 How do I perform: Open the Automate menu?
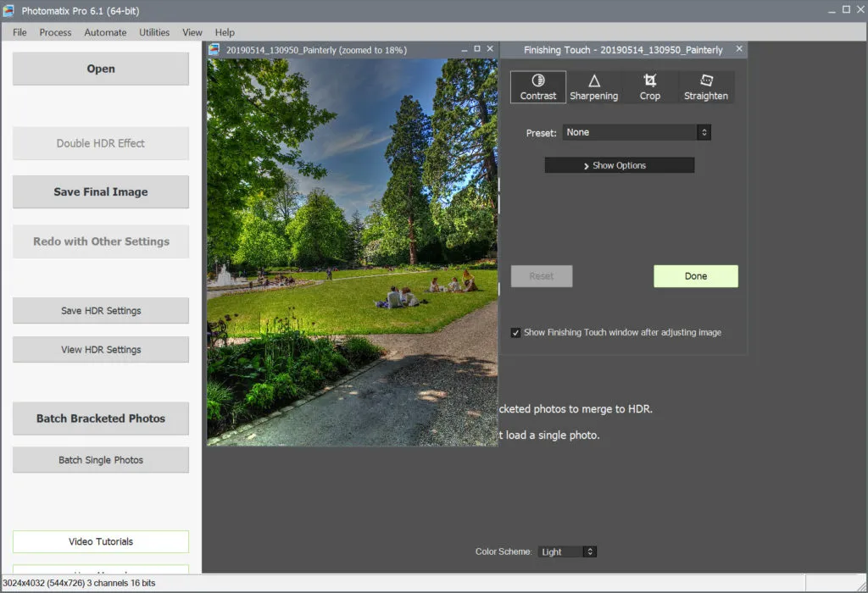click(105, 32)
